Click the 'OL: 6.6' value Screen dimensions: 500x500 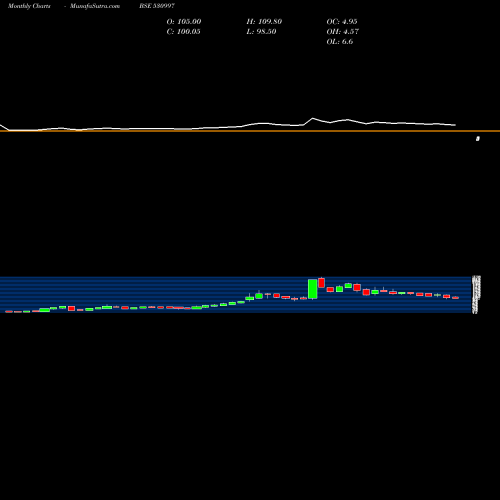tap(340, 42)
